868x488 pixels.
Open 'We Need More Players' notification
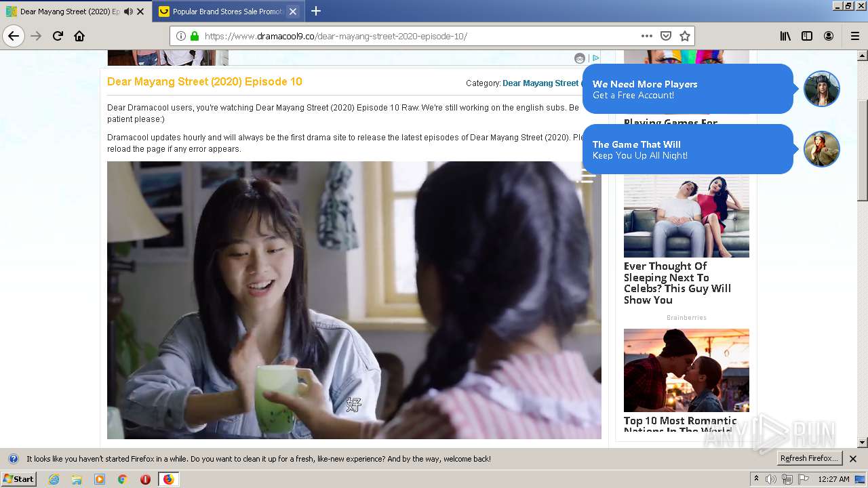(688, 89)
